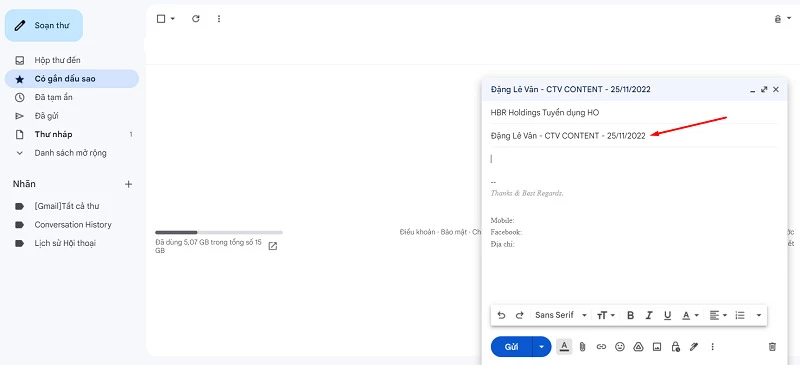
Task: Tick the select-all checkbox
Action: tap(161, 19)
